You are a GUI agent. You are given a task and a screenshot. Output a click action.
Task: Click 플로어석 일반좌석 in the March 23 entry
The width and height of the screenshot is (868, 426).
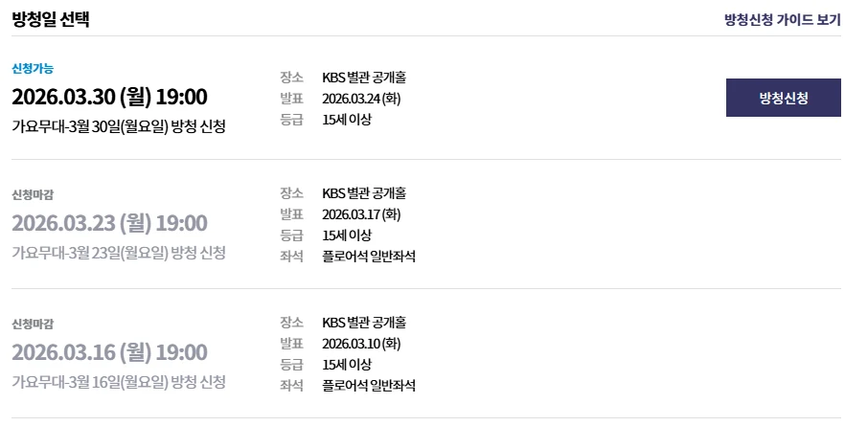(x=369, y=257)
